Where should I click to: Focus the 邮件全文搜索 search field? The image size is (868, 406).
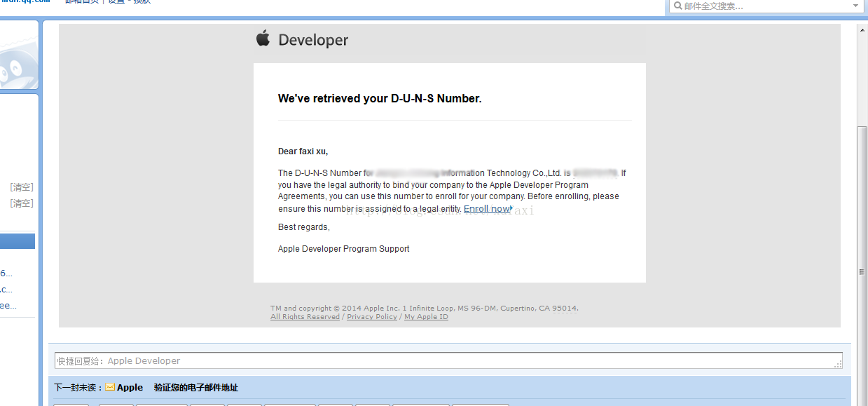(x=766, y=6)
